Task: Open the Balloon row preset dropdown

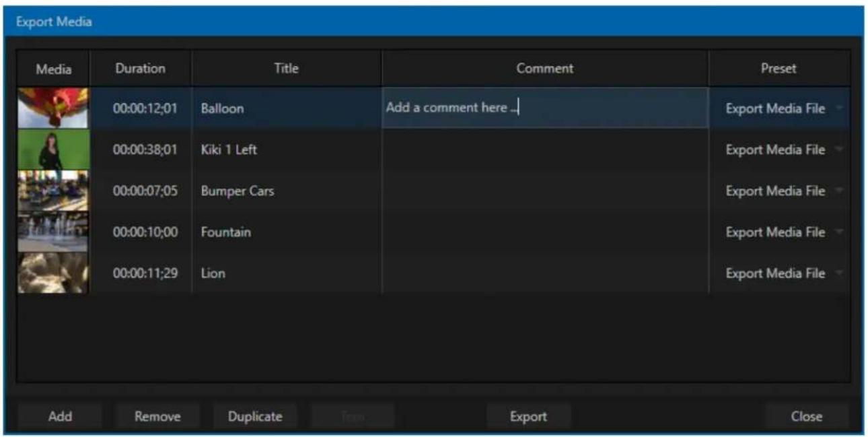Action: click(781, 108)
